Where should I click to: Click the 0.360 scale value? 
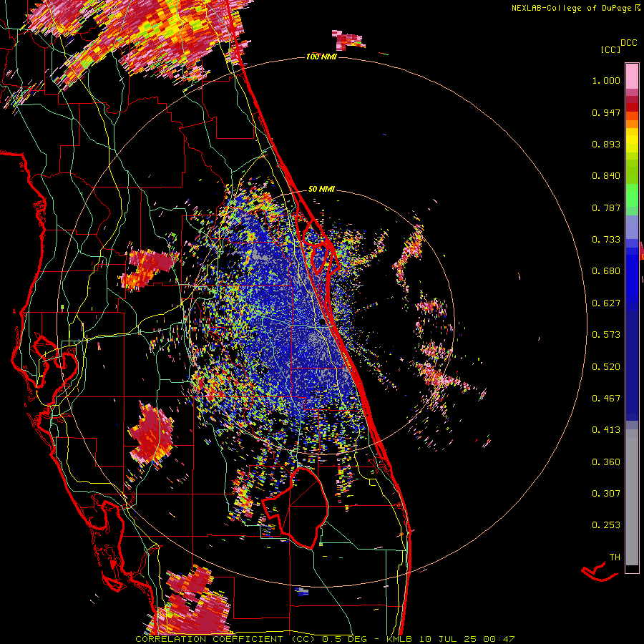pos(606,462)
